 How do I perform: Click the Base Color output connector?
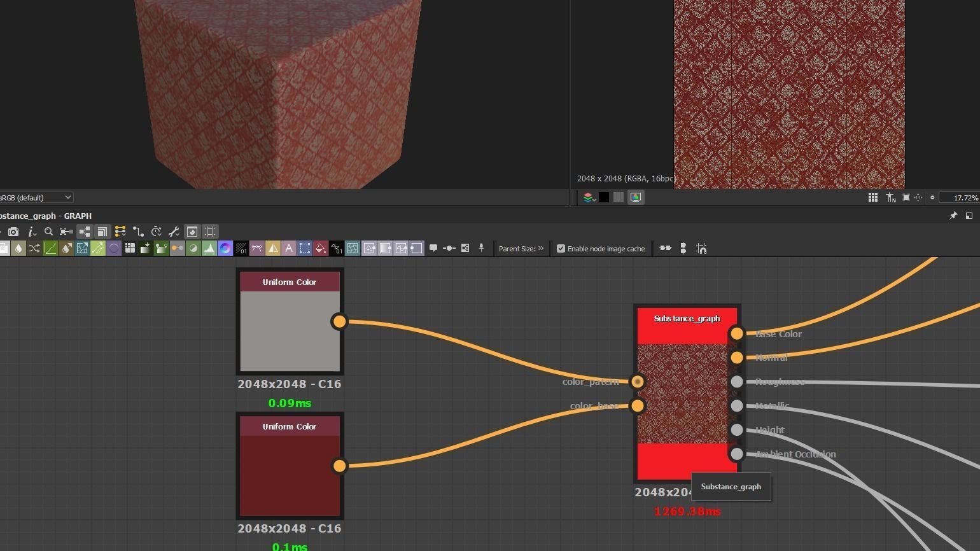(x=736, y=333)
